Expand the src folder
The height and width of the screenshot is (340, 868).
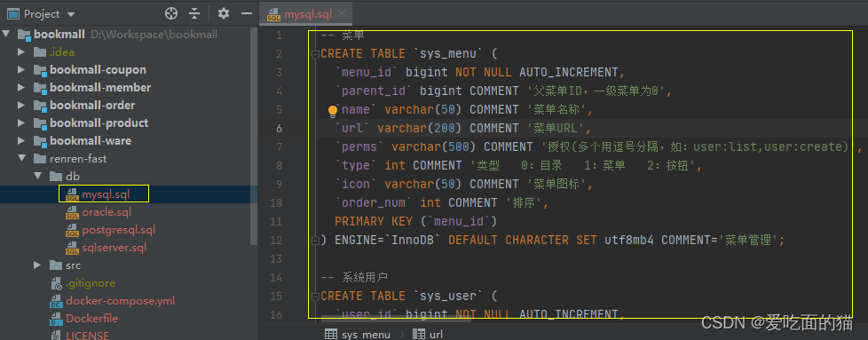pyautogui.click(x=37, y=265)
